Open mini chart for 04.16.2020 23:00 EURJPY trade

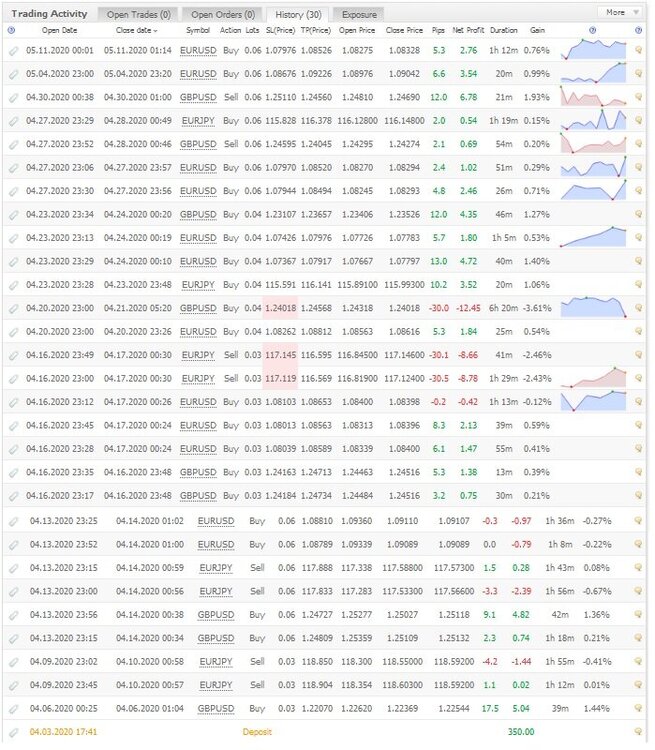[593, 377]
